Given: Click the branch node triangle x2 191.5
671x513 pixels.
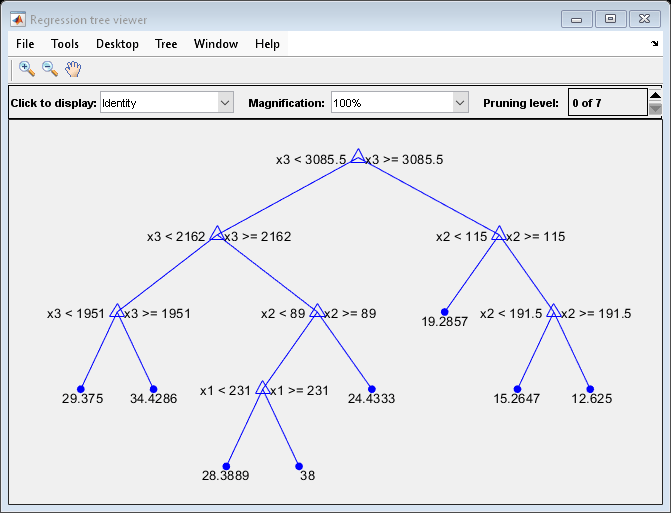Looking at the screenshot, I should 553,310.
